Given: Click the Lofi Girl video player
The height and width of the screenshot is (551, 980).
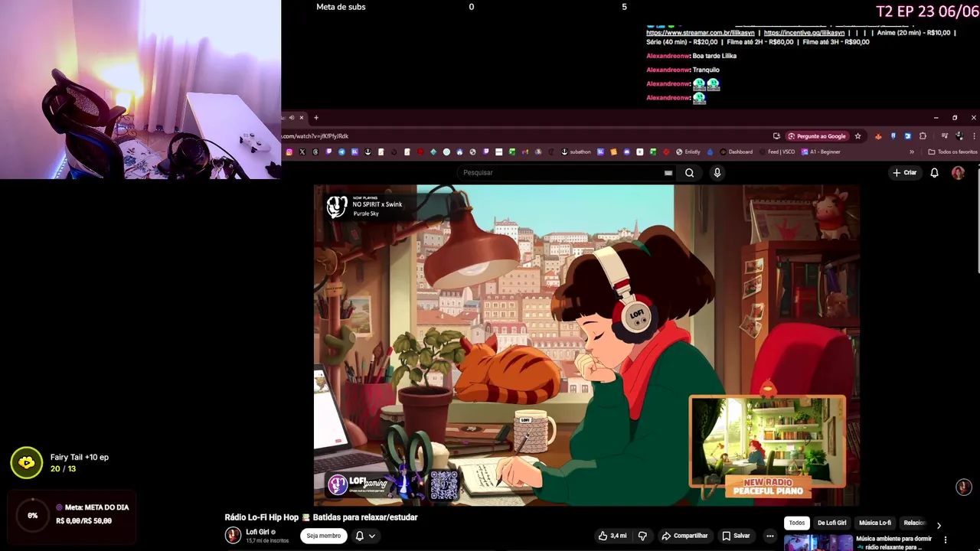Looking at the screenshot, I should tap(586, 344).
